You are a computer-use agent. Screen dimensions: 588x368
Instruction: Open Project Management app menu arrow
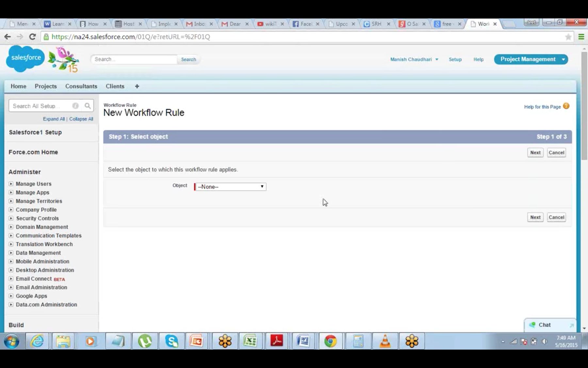point(563,59)
